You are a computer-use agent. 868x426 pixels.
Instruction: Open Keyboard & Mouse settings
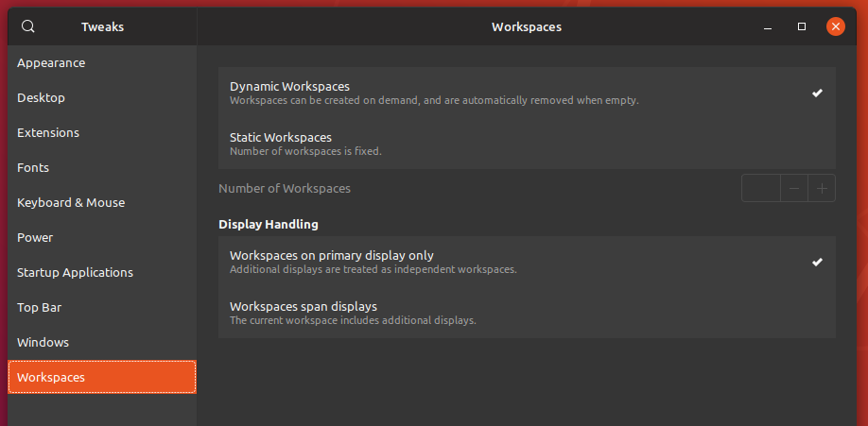click(x=102, y=202)
